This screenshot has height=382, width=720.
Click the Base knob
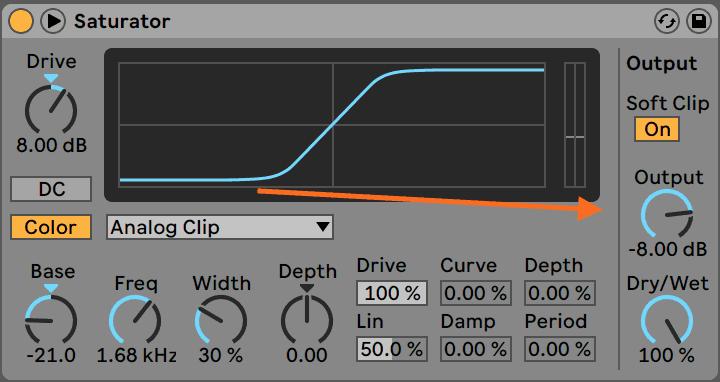(51, 320)
